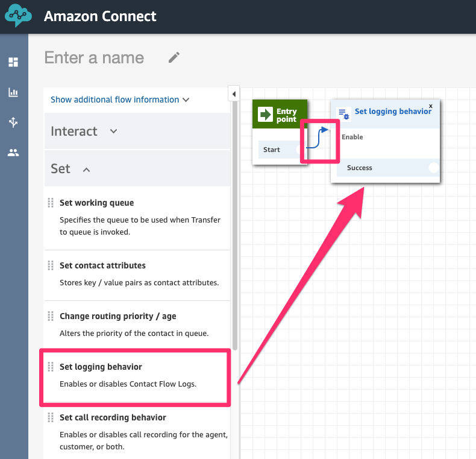Click the Enable text in logging block
The height and width of the screenshot is (459, 476).
352,137
